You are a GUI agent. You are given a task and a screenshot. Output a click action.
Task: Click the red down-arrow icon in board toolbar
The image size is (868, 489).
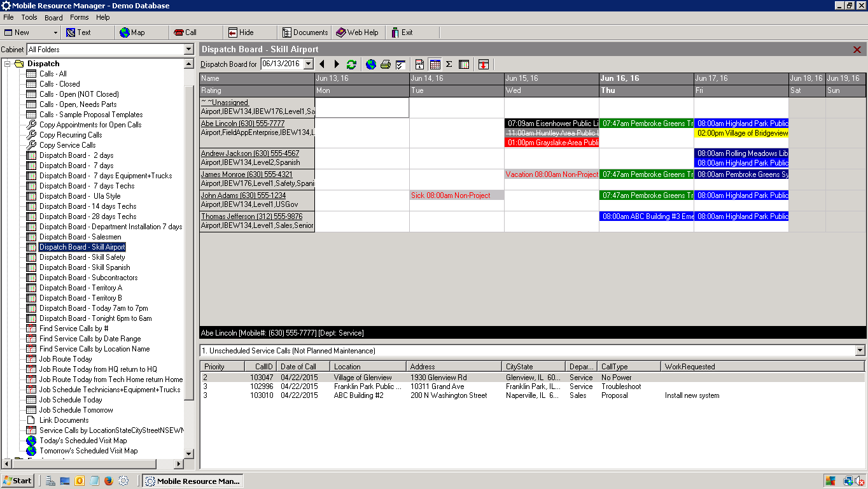pos(484,64)
